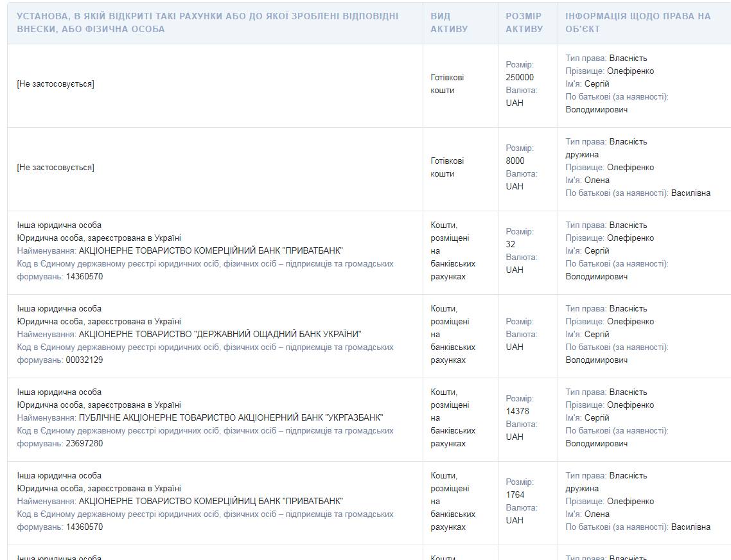Click "[Не застосовується]" in the 250000 row
Image resolution: width=731 pixels, height=560 pixels.
pos(55,83)
